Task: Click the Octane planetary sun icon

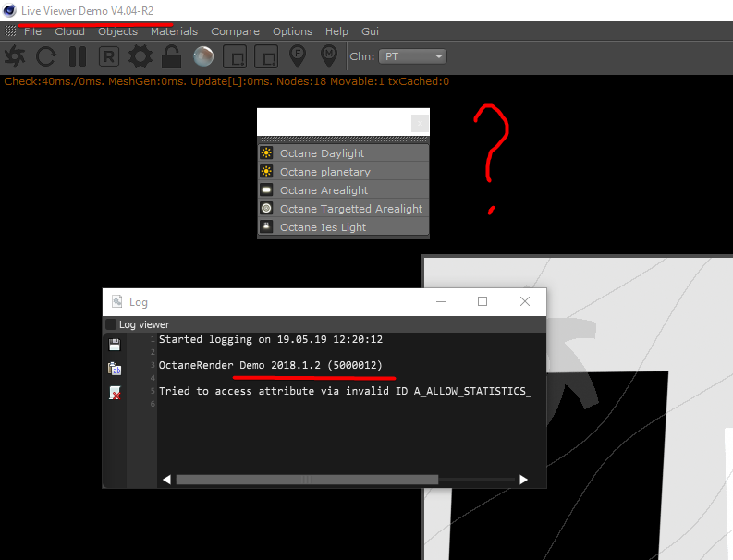Action: (x=266, y=172)
